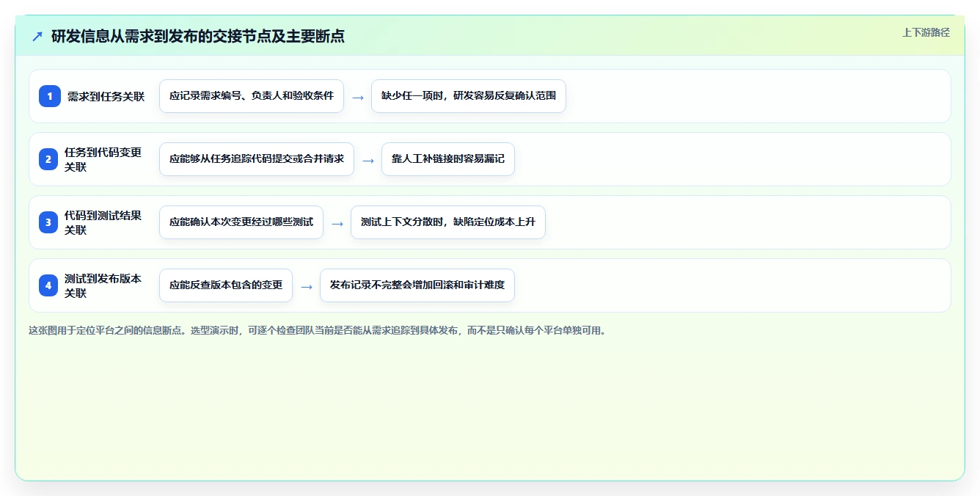Click the box 缺少任一项时，研发容易反复确认范围
Image resolution: width=980 pixels, height=496 pixels.
coord(469,96)
